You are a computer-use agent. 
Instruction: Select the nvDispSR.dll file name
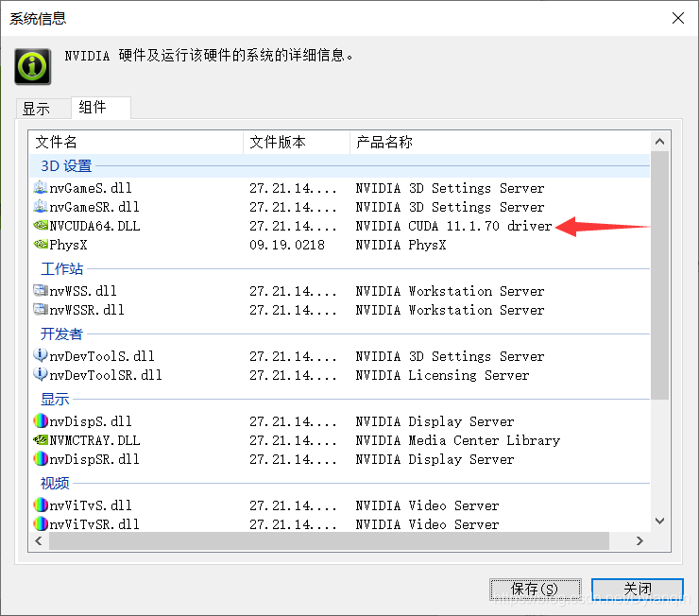[x=94, y=459]
